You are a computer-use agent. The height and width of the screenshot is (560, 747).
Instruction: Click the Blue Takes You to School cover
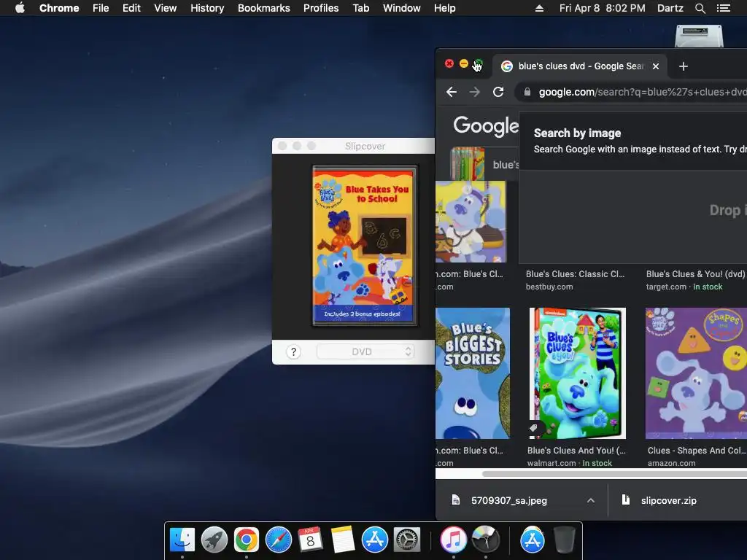tap(365, 246)
